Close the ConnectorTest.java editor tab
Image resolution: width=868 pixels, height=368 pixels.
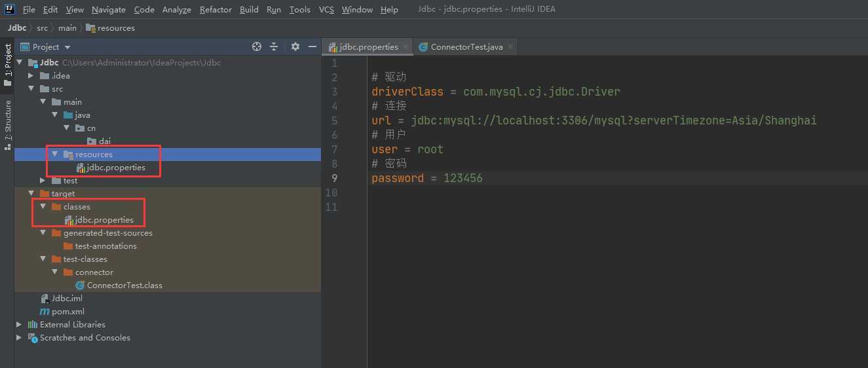pyautogui.click(x=511, y=47)
